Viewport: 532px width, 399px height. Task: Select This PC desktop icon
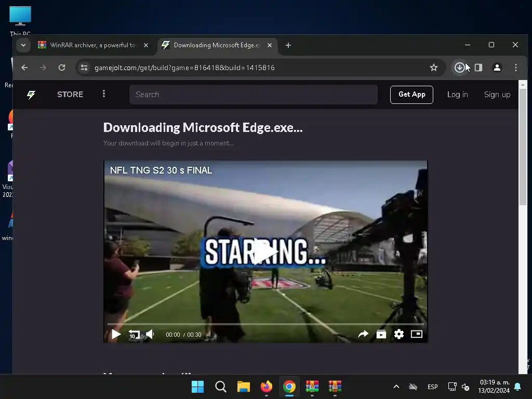click(20, 20)
